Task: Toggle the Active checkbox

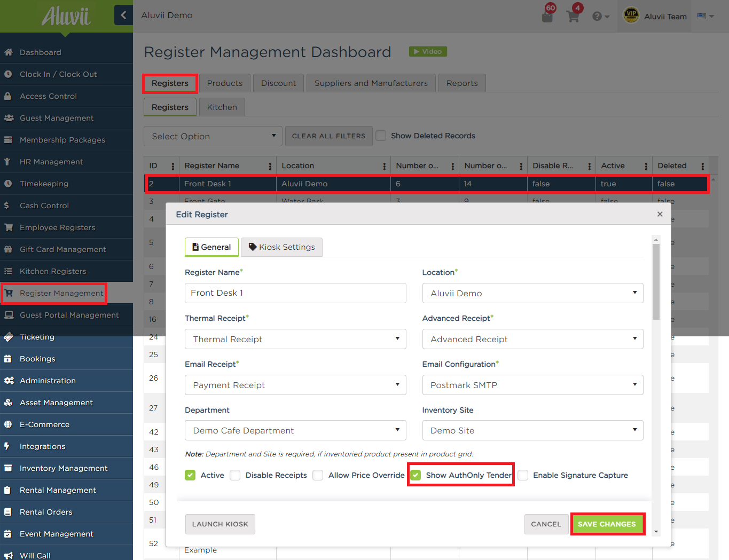Action: coord(190,475)
